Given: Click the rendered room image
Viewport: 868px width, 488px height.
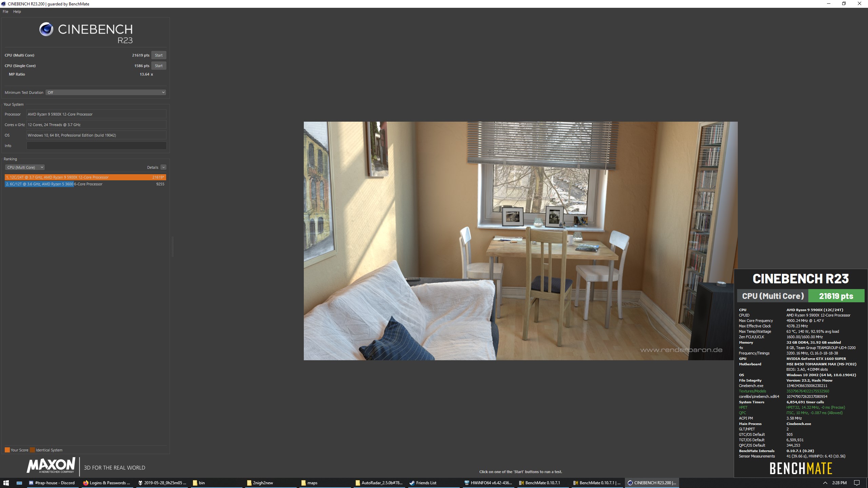Looking at the screenshot, I should pyautogui.click(x=520, y=241).
